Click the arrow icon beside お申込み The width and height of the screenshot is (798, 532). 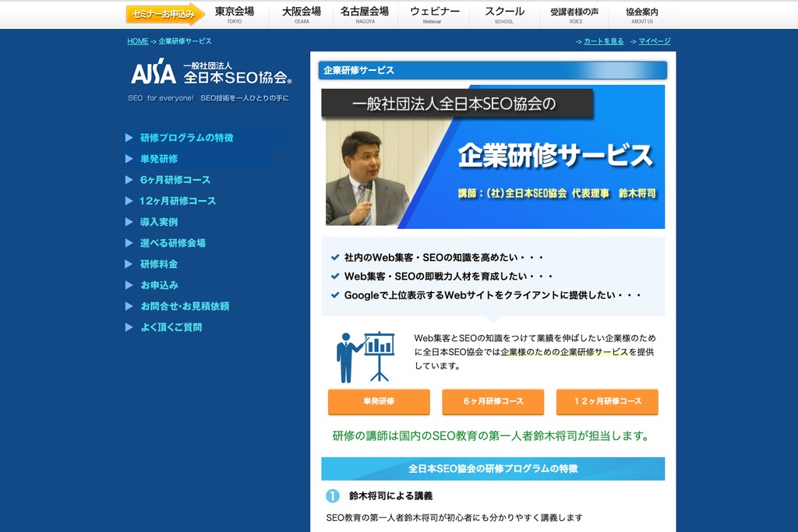[x=129, y=285]
